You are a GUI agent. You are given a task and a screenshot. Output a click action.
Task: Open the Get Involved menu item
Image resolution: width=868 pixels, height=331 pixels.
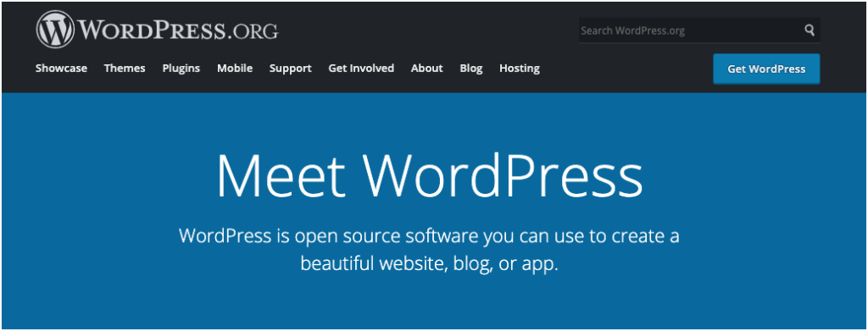(x=361, y=69)
